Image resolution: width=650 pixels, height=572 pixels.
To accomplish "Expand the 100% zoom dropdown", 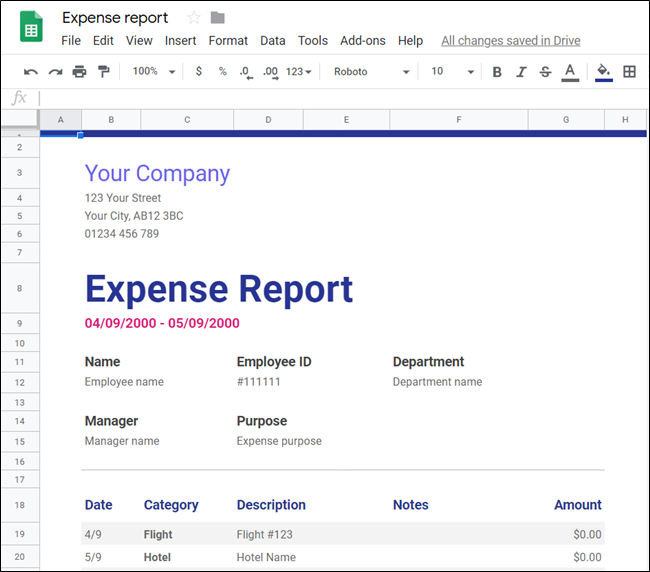I will click(x=154, y=72).
